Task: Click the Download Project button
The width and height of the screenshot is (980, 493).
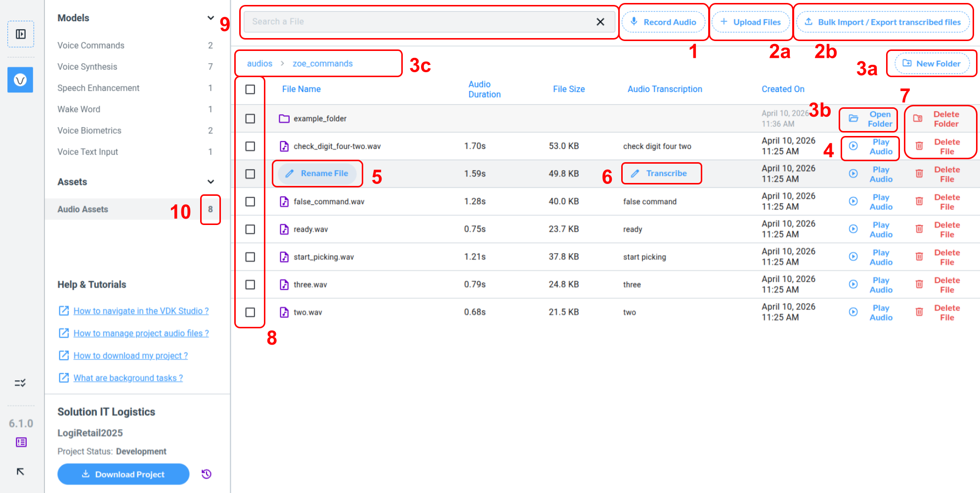Action: [124, 474]
